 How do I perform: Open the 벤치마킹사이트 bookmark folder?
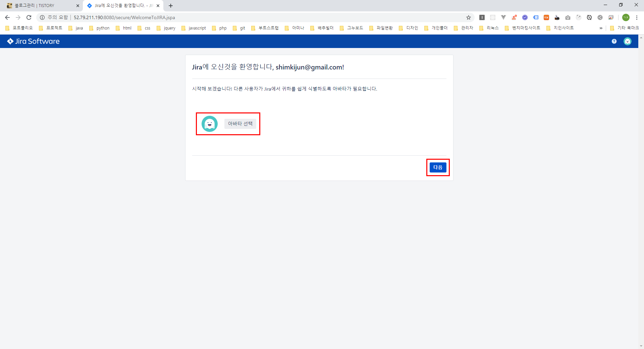click(x=523, y=28)
